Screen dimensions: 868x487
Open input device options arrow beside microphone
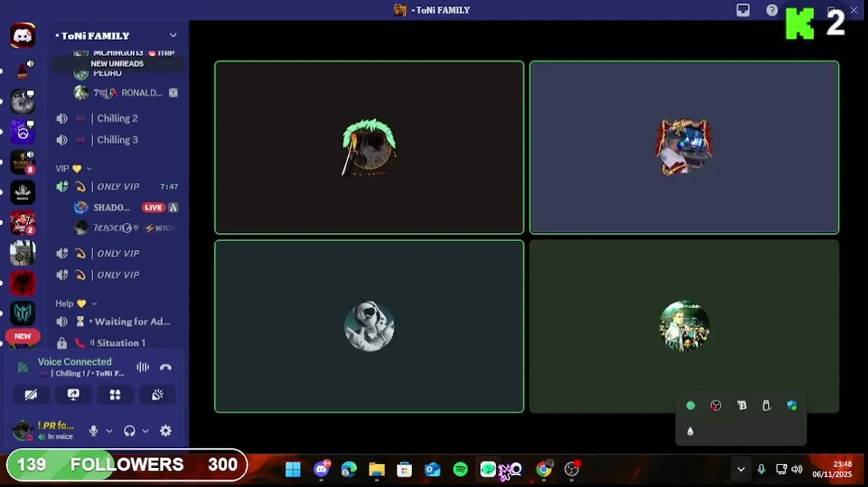[x=109, y=431]
